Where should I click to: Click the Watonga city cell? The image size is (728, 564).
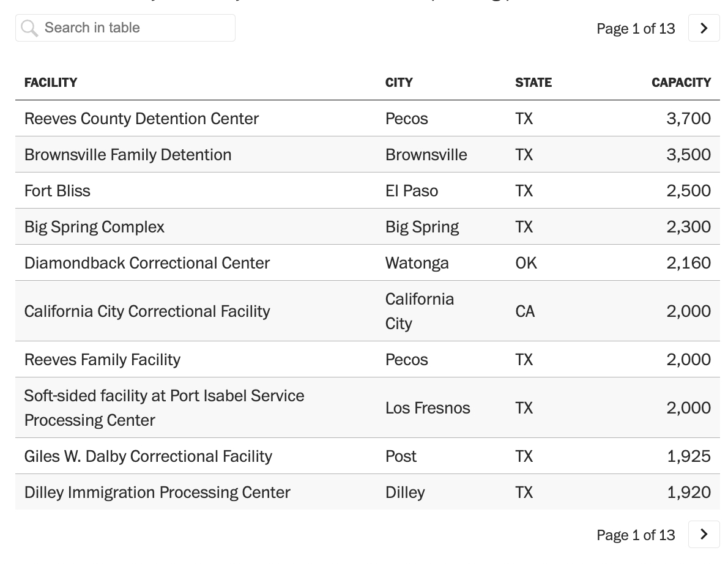click(417, 263)
